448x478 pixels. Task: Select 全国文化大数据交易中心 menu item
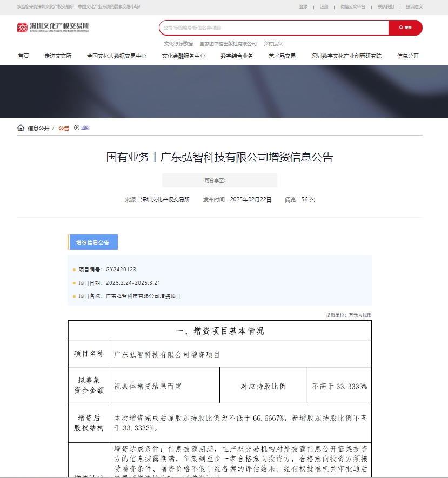pyautogui.click(x=116, y=56)
